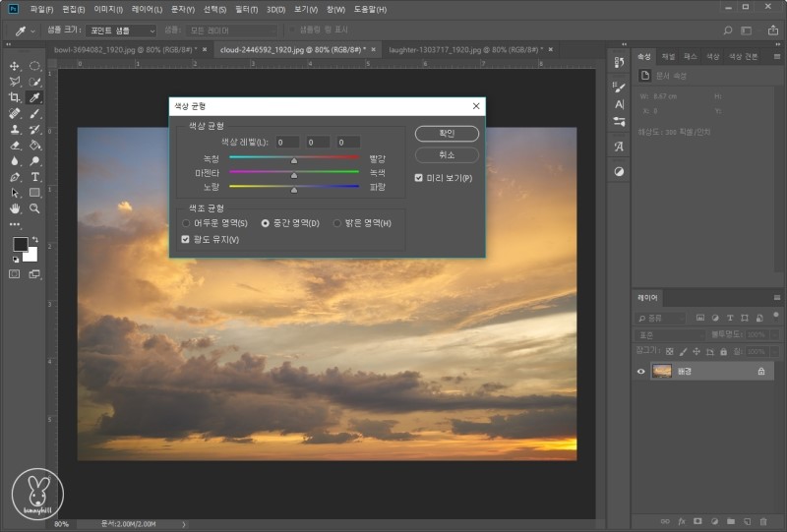This screenshot has width=787, height=532.
Task: Open the 필터(T) menu
Action: click(x=248, y=9)
